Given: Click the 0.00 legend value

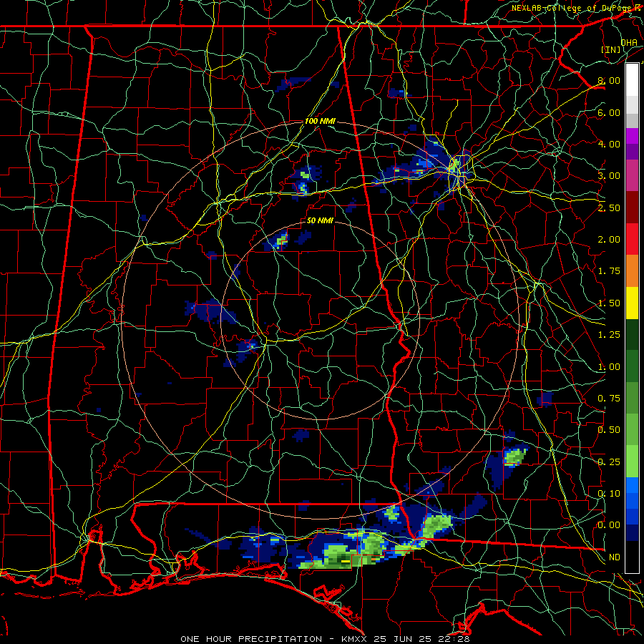Looking at the screenshot, I should point(609,525).
